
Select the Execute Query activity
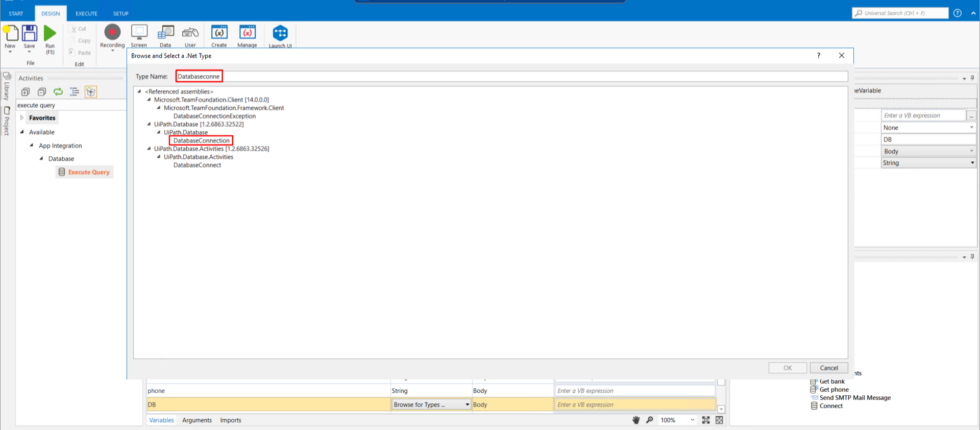tap(84, 172)
